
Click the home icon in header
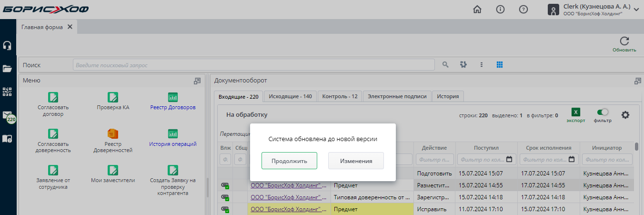(477, 10)
